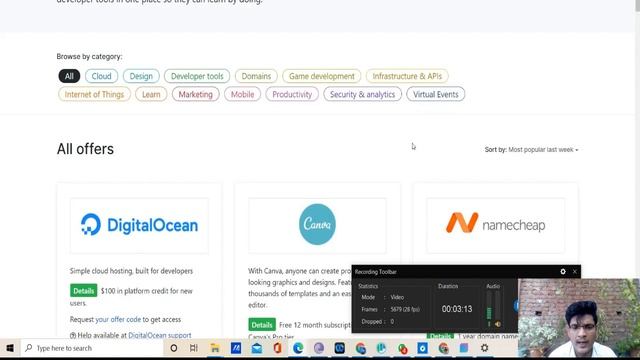Open the dark blue square taskbar app
640x360 pixels.
point(340,348)
